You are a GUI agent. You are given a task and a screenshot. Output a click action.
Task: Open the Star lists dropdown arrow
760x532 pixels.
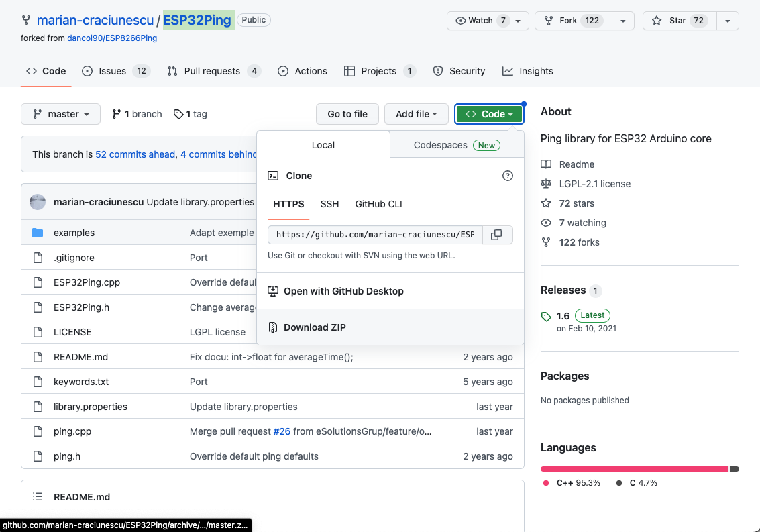728,21
